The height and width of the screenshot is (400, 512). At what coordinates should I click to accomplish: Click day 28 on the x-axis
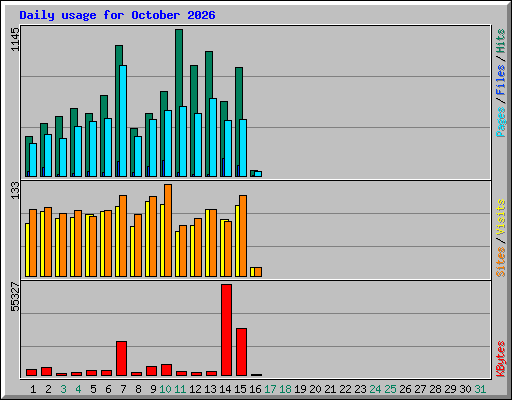[x=435, y=389]
